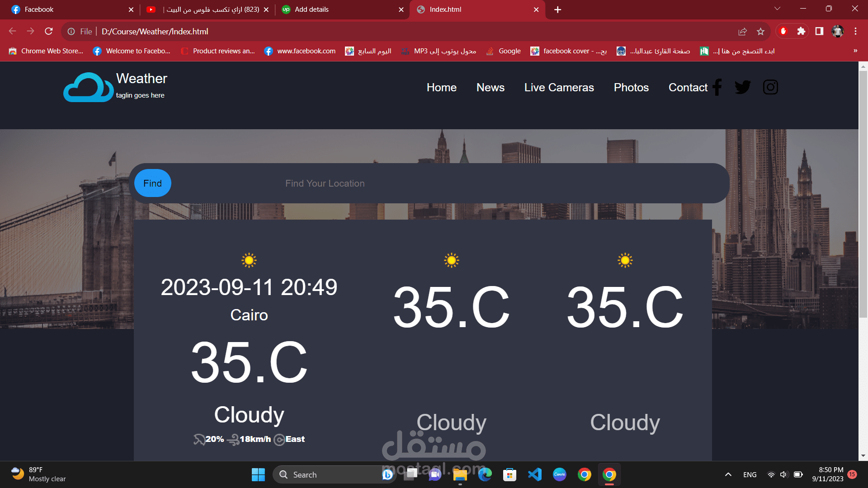Open the weather widget showing 89°F
The height and width of the screenshot is (488, 868).
tap(39, 474)
